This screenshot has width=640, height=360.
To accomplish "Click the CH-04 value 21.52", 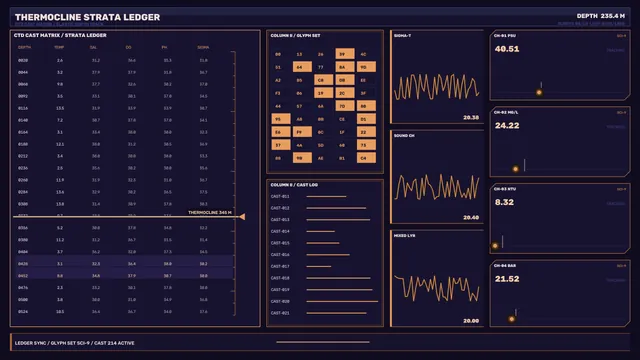I will click(x=507, y=279).
